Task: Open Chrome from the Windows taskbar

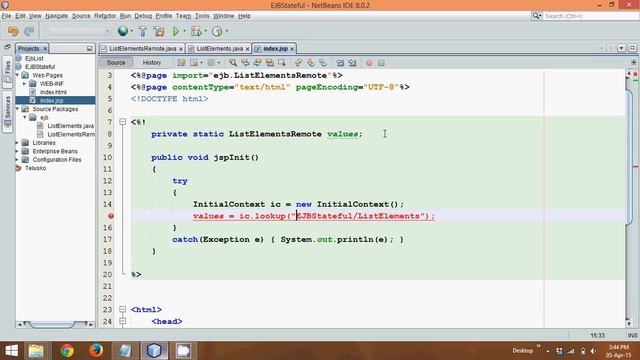Action: click(67, 351)
